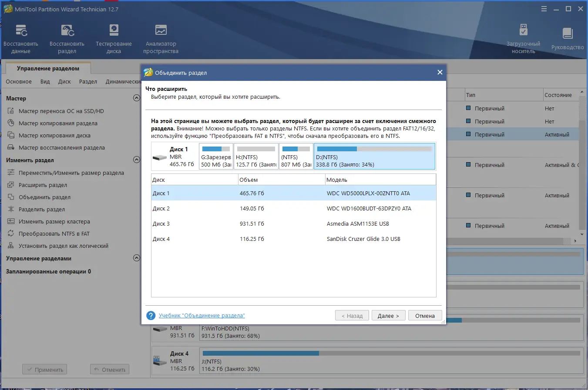Collapse the Изменить раздел section

(x=136, y=160)
